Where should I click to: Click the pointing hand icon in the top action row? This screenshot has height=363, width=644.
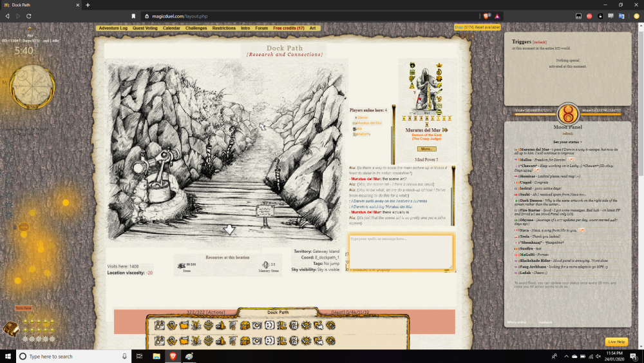tap(318, 325)
